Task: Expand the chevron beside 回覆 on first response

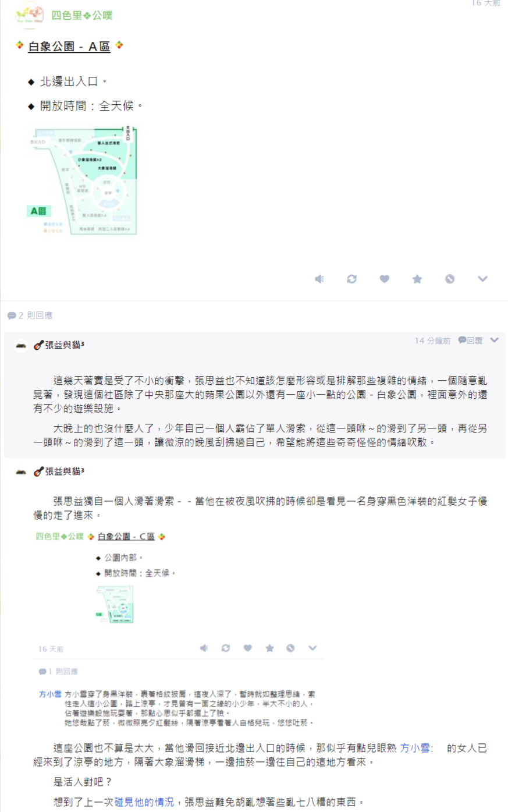Action: pos(494,340)
